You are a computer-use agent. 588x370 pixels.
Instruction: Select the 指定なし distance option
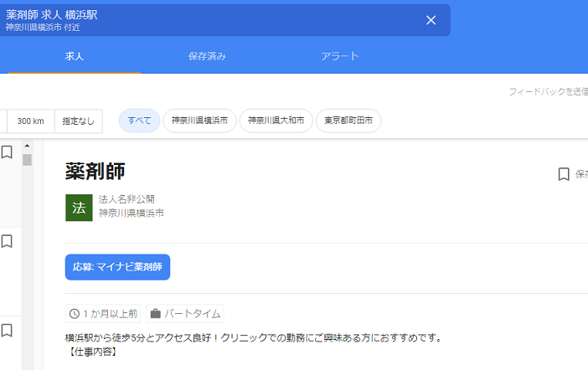coord(79,121)
